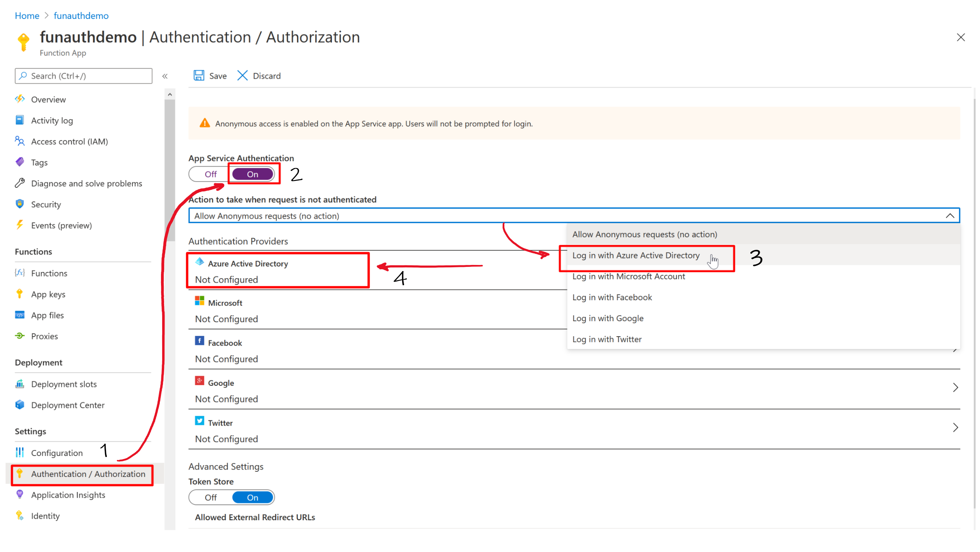Screen dimensions: 980x552
Task: Click the Tags purple tag icon
Action: (x=20, y=162)
